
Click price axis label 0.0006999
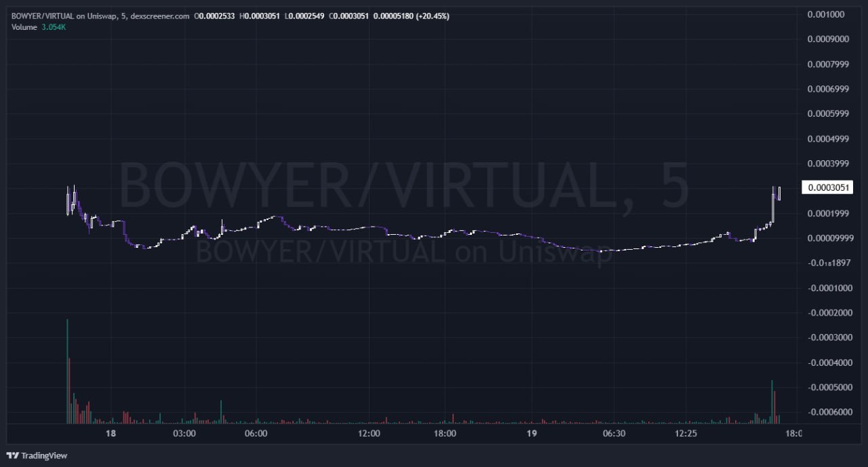coord(827,89)
